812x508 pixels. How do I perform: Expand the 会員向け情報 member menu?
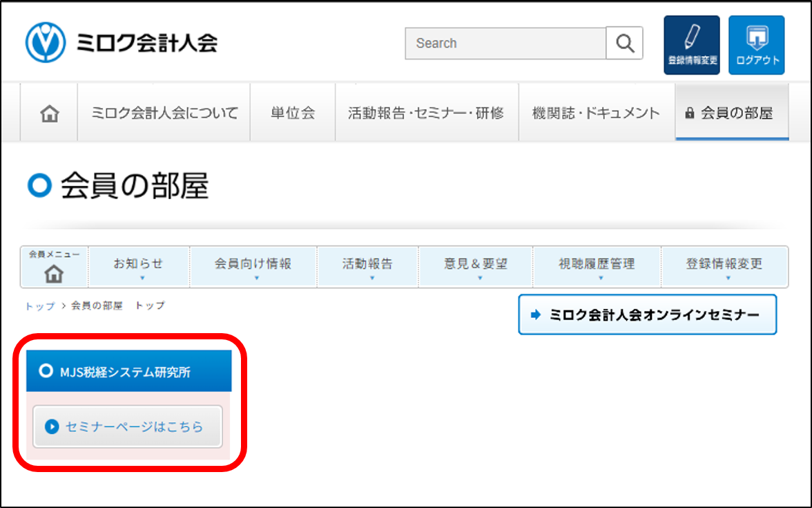tap(253, 267)
